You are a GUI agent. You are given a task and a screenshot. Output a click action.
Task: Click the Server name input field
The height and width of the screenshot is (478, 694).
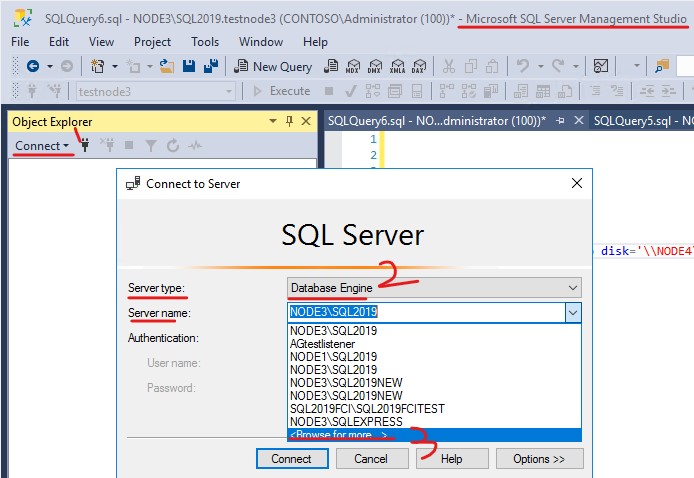click(427, 312)
